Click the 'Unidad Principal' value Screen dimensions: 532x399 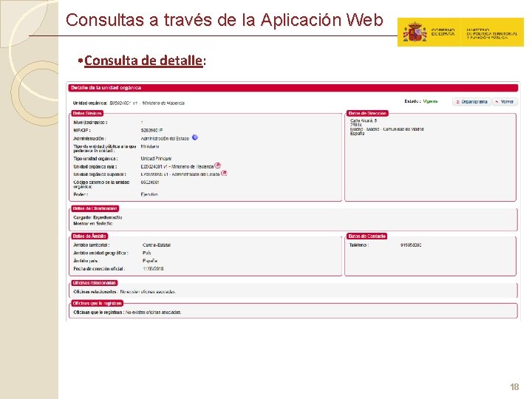[156, 159]
